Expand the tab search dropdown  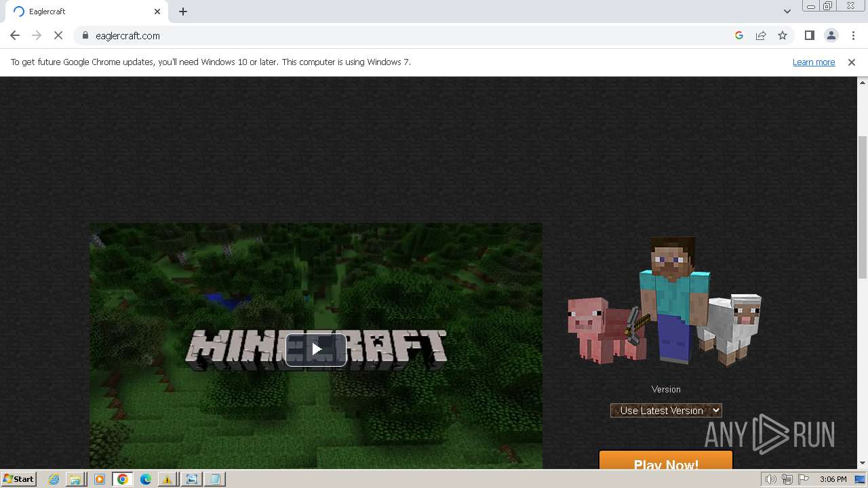coord(787,12)
